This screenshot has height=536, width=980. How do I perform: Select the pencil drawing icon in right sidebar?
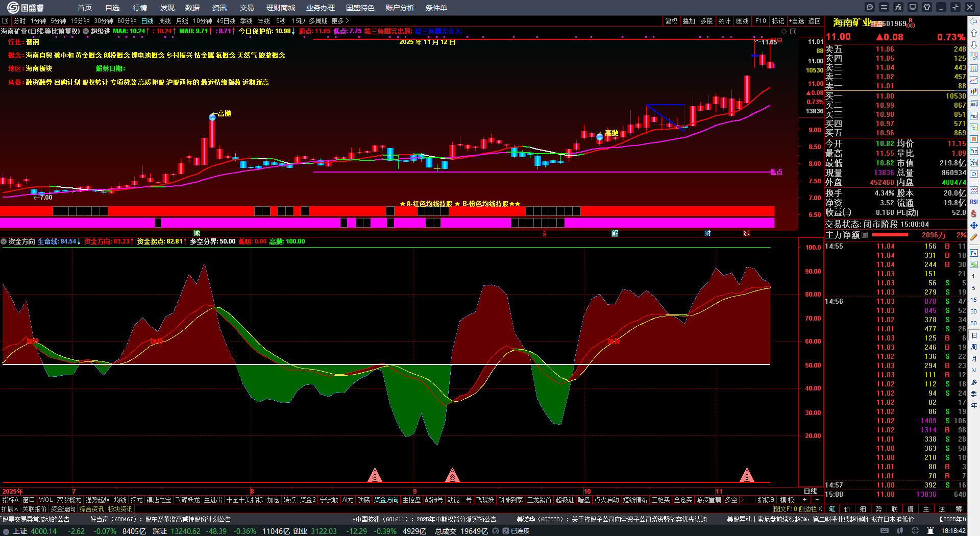[x=974, y=237]
